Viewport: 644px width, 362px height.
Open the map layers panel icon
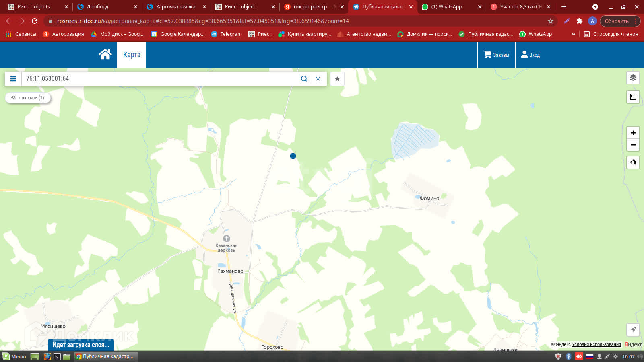click(633, 78)
